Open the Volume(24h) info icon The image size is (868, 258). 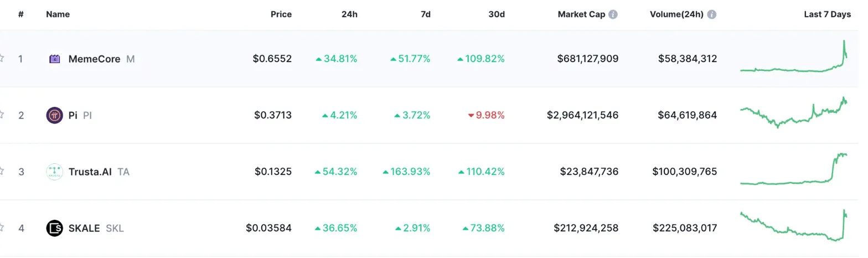pyautogui.click(x=712, y=15)
